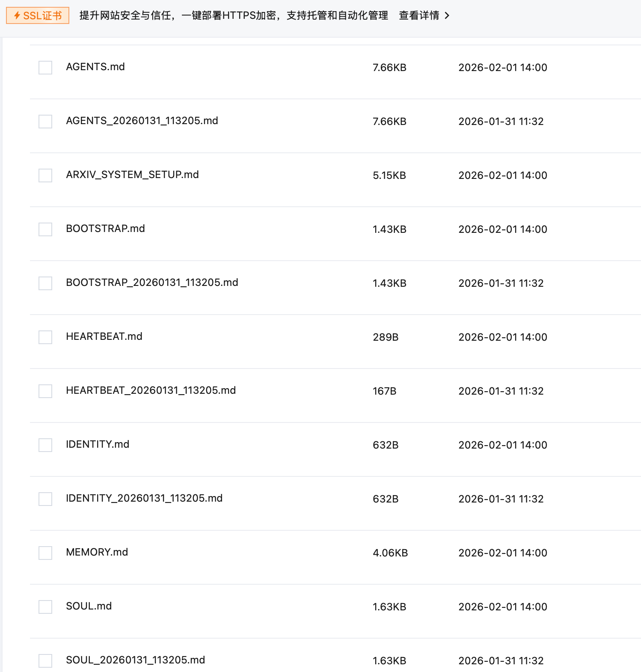Expand details with the chevron arrow

coord(447,16)
